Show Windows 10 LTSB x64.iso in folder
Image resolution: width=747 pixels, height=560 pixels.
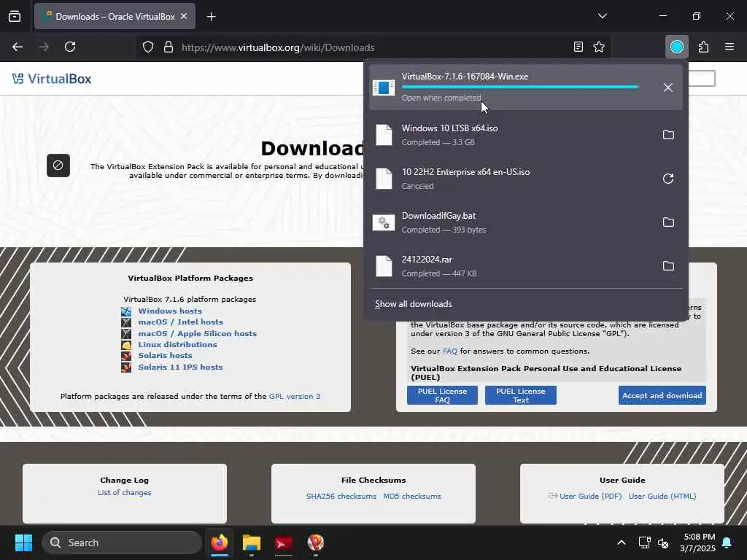coord(668,135)
